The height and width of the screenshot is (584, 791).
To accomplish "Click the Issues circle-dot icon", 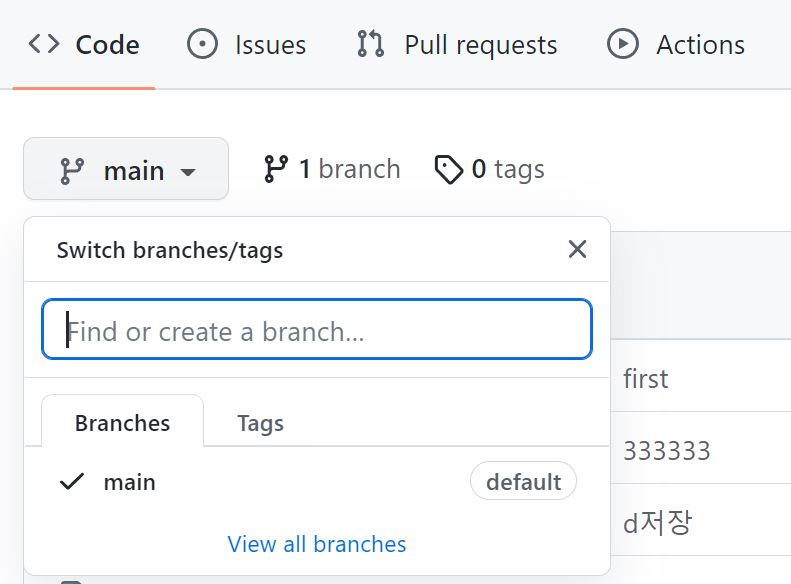I will [x=202, y=44].
